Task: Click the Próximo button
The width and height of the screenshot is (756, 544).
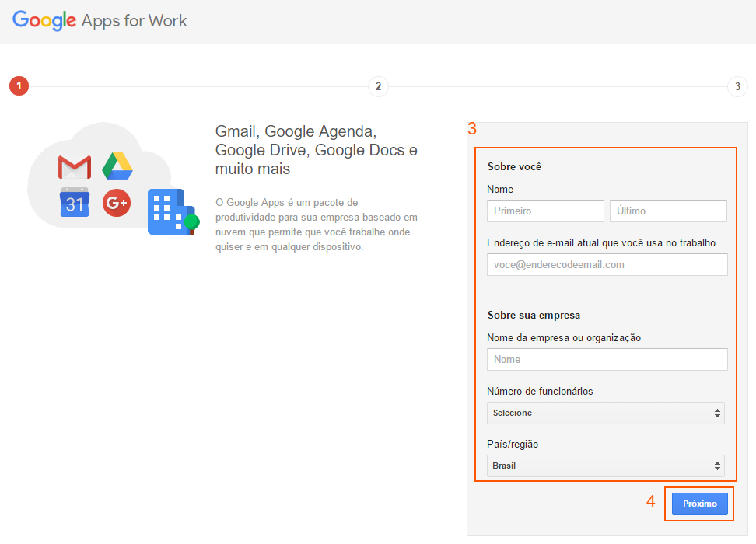Action: 699,504
